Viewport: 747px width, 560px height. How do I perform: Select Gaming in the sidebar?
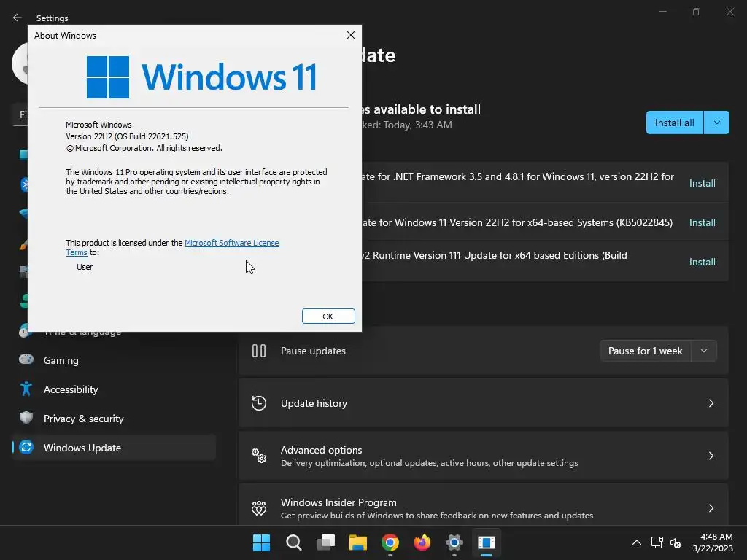click(x=113, y=360)
